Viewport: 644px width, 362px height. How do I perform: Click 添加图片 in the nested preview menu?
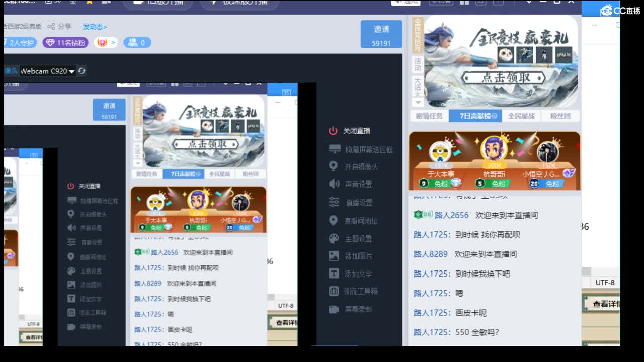click(x=91, y=285)
